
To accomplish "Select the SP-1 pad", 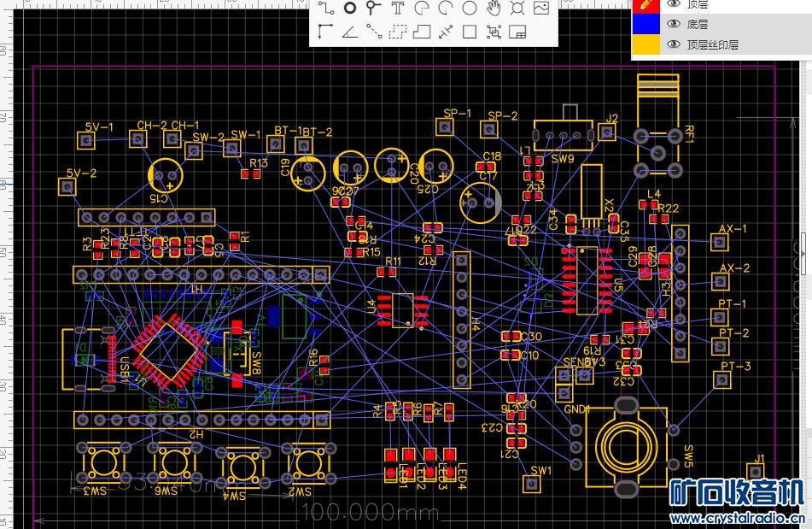I will point(444,126).
